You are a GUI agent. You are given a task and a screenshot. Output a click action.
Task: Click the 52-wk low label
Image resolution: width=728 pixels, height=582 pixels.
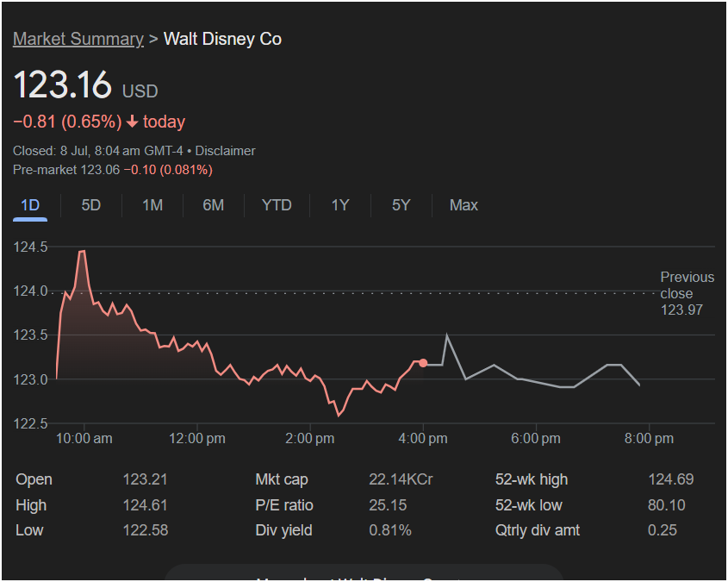(x=529, y=505)
